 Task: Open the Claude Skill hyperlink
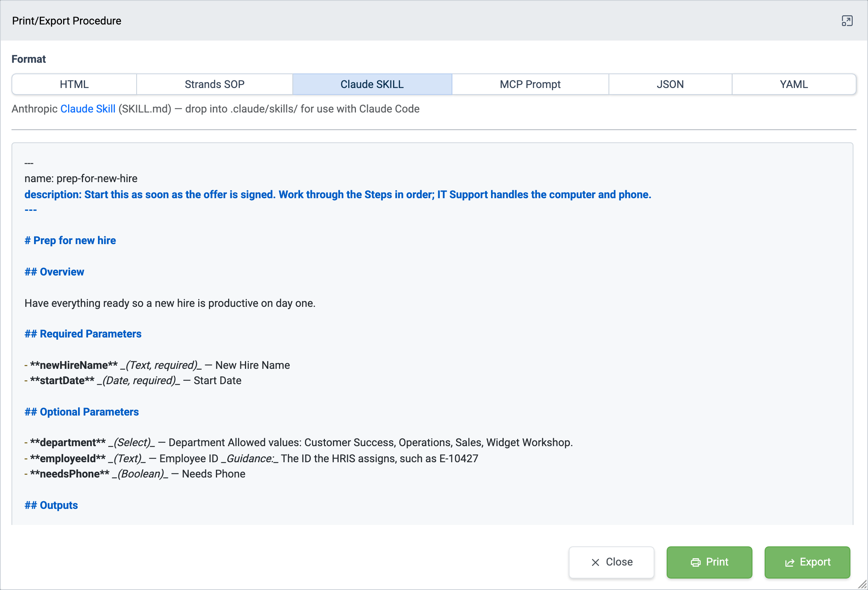click(88, 109)
